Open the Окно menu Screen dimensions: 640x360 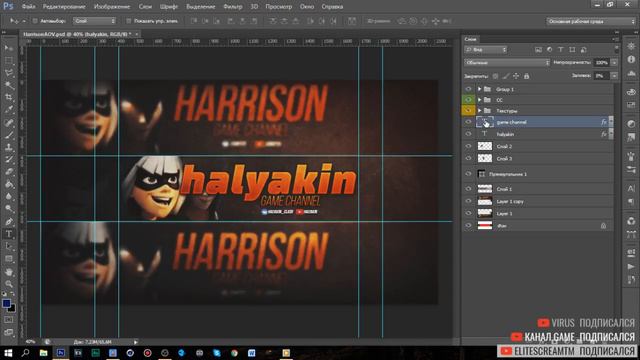[307, 7]
